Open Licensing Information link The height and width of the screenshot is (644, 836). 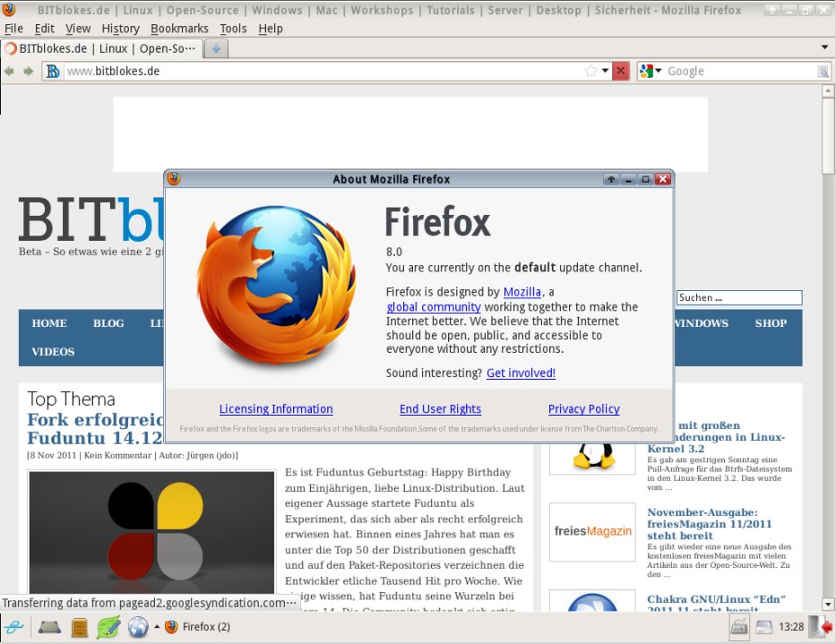pyautogui.click(x=276, y=408)
